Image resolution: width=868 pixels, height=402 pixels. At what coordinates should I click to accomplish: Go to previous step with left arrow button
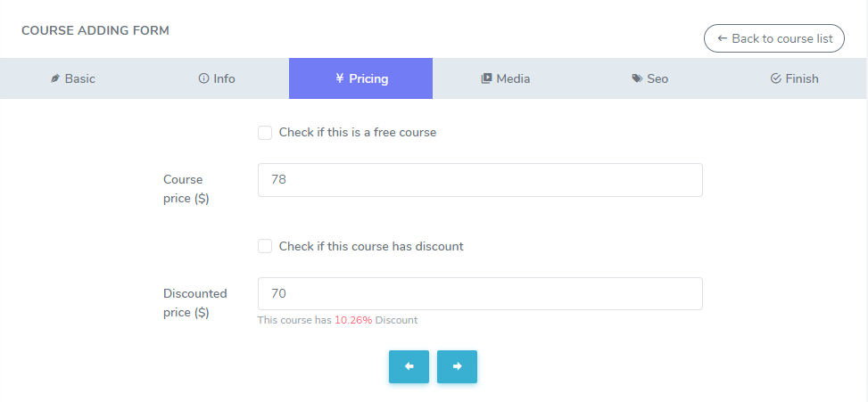pyautogui.click(x=409, y=366)
